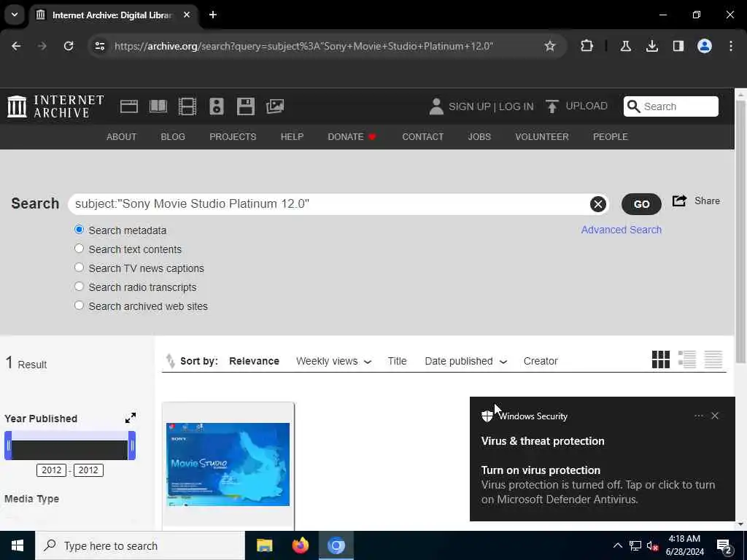This screenshot has width=747, height=560.
Task: Select Search metadata radio button
Action: 79,230
